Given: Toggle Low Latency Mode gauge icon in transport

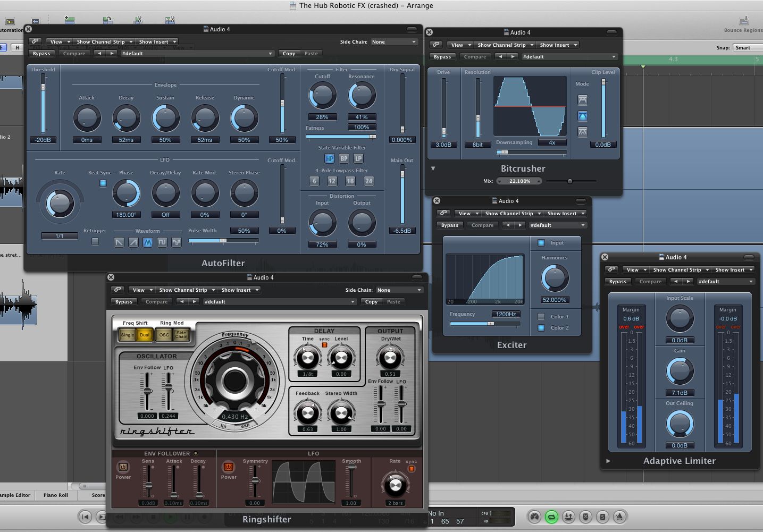Looking at the screenshot, I should pos(535,517).
